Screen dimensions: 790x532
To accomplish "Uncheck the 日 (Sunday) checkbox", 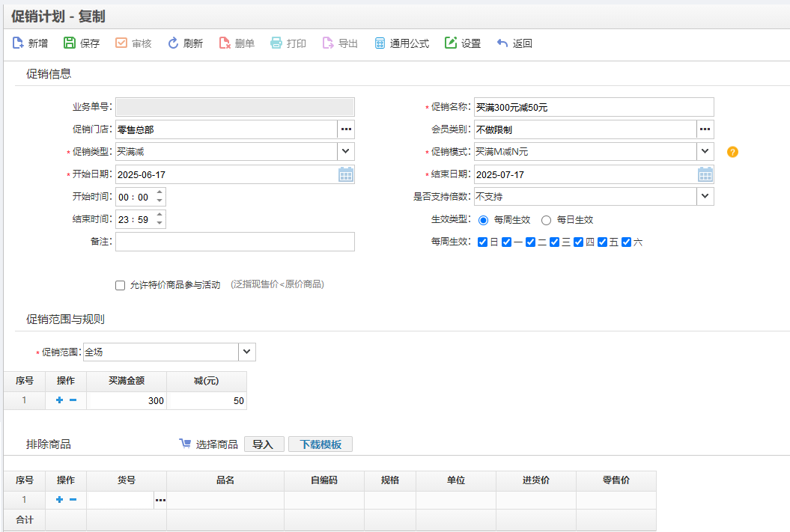I will [482, 242].
